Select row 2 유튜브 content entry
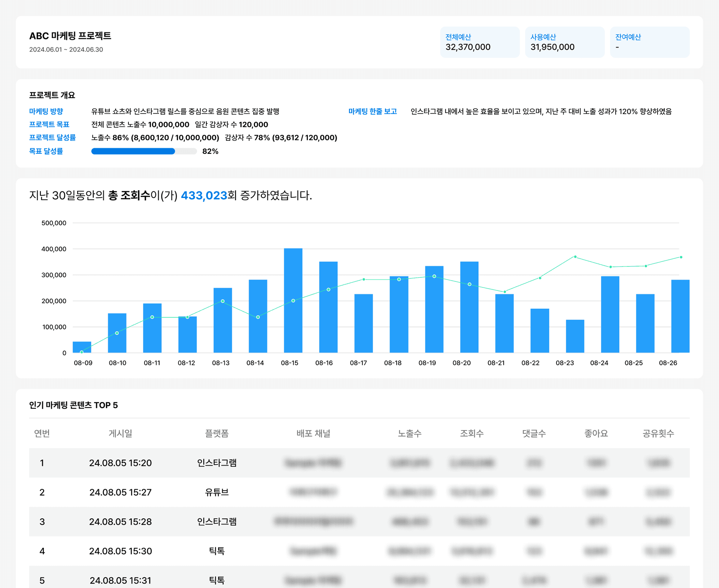Screen dimensions: 719x588 (x=216, y=492)
